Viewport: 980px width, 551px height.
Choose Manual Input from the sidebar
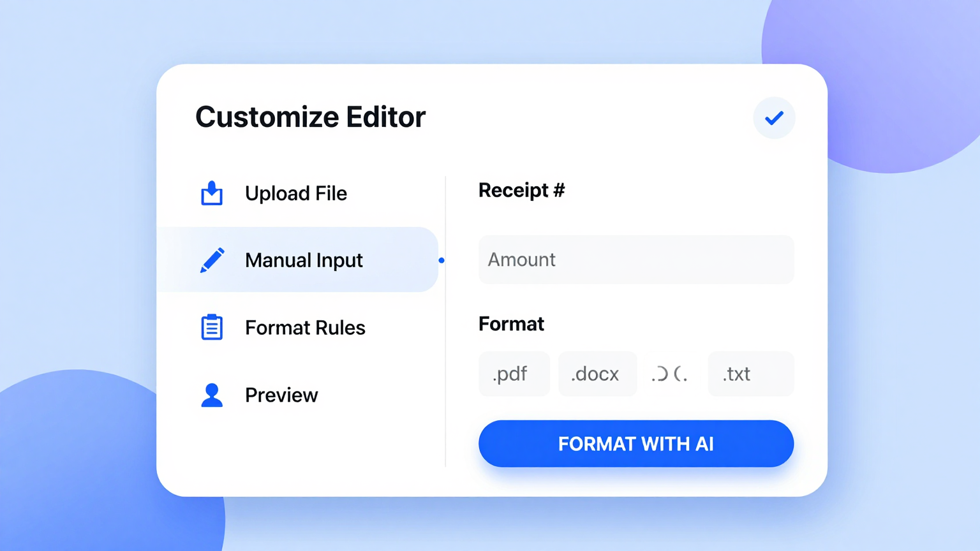(x=304, y=260)
